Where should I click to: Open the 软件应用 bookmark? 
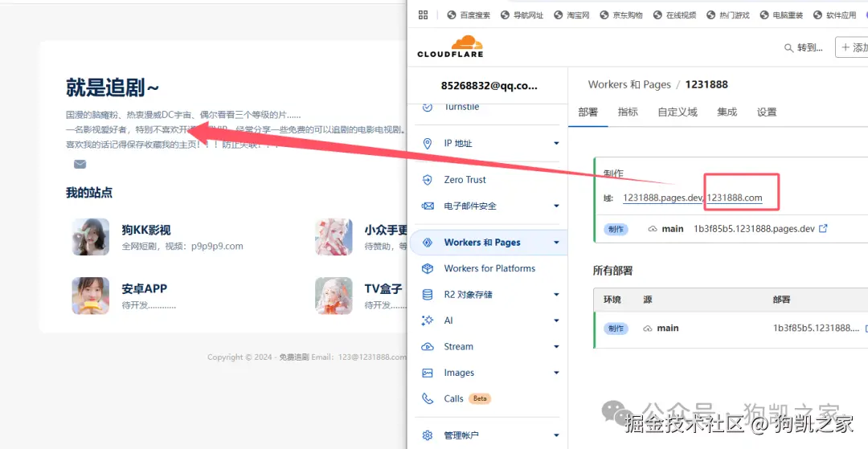[835, 15]
